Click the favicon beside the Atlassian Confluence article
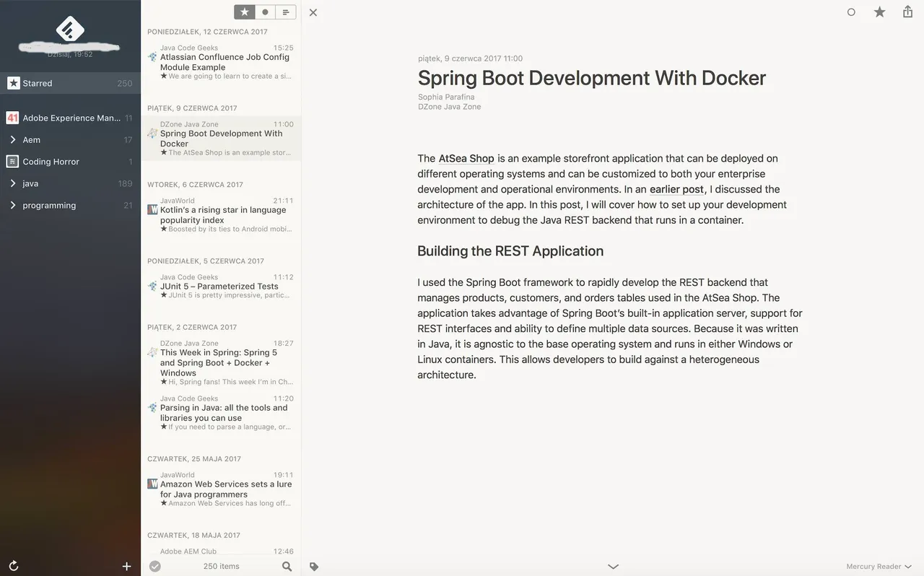Viewport: 924px width, 576px height. click(x=152, y=56)
